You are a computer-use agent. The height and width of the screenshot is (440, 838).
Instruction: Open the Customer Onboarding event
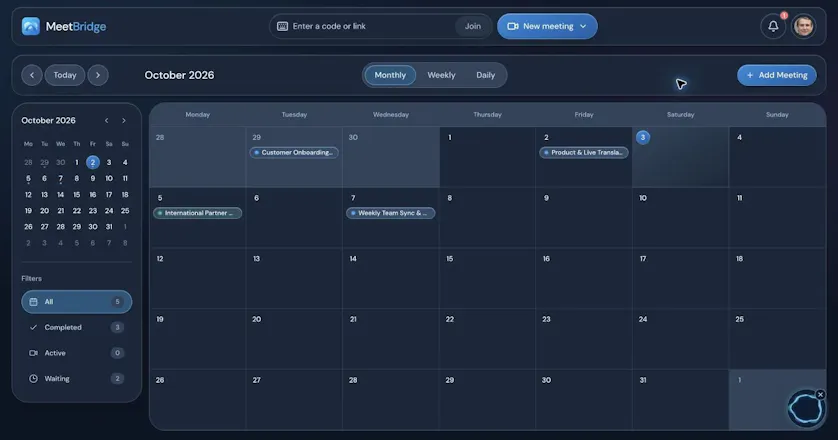tap(294, 152)
